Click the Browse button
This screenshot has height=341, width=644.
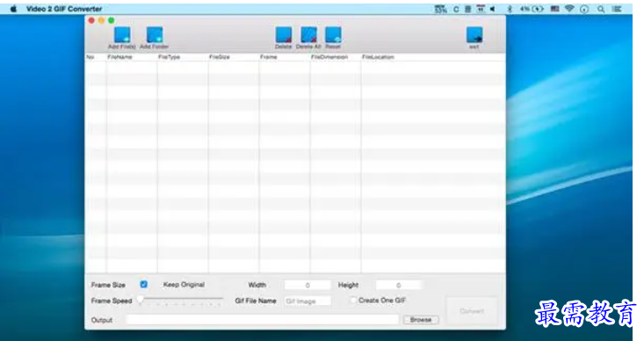(x=421, y=320)
